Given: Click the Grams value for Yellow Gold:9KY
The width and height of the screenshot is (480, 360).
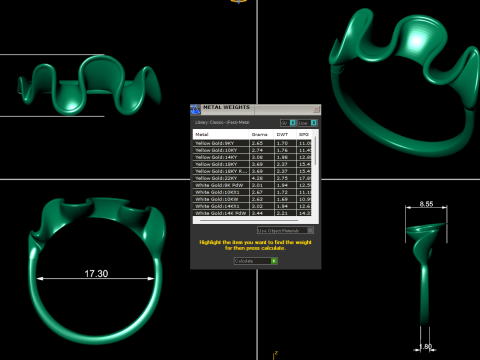Looking at the screenshot, I should [x=257, y=143].
